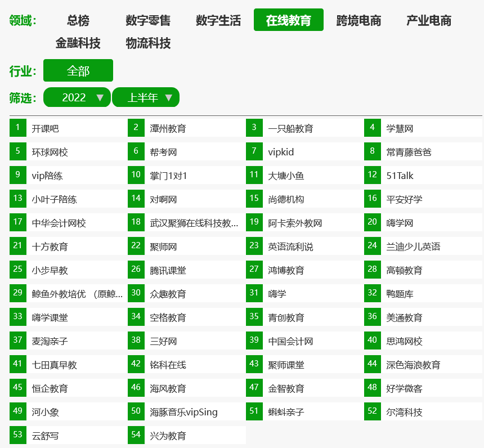Switch to 跨境电商 tab

coord(358,20)
